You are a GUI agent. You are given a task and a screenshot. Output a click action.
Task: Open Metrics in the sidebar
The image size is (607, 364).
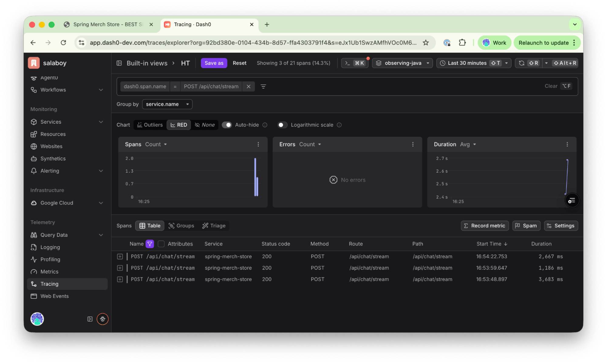click(x=67, y=272)
